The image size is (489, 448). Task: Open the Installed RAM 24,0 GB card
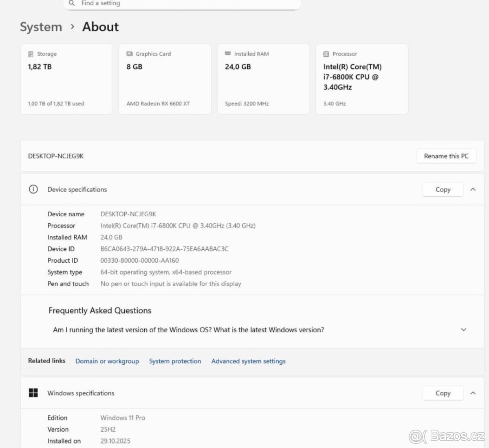264,79
